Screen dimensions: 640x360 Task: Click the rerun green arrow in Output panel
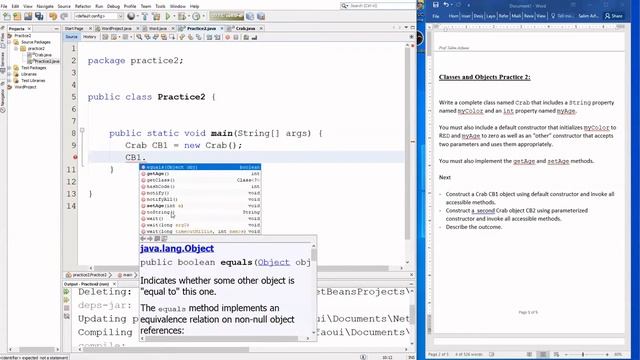[67, 292]
